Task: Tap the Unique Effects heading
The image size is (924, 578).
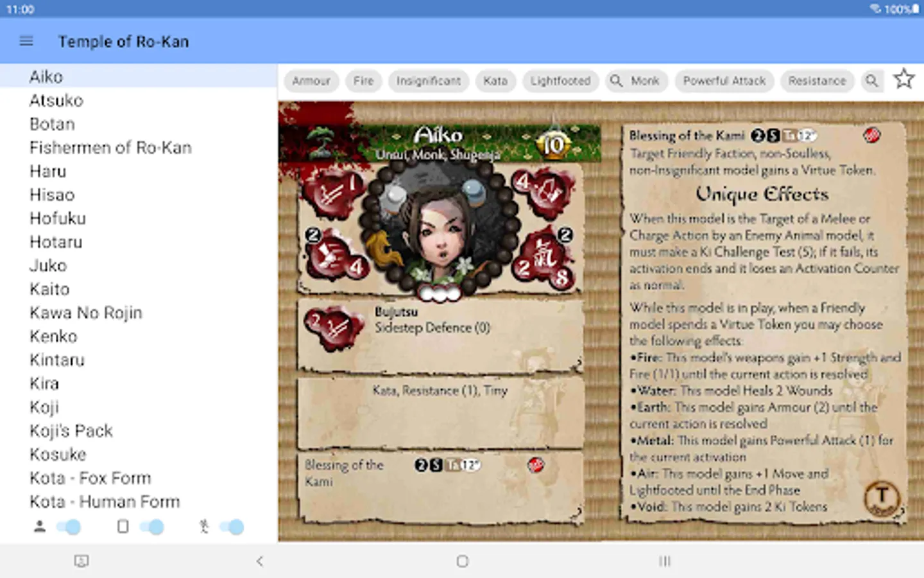Action: click(x=762, y=194)
